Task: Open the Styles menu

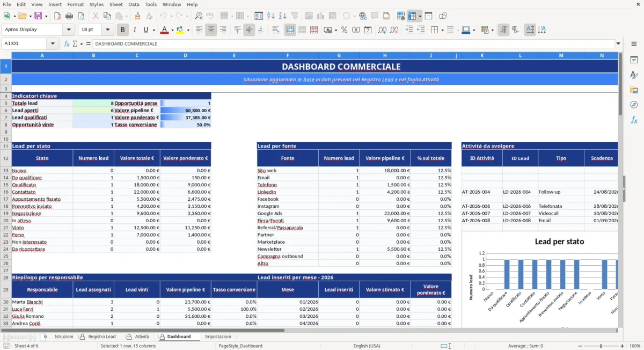Action: coord(97,4)
